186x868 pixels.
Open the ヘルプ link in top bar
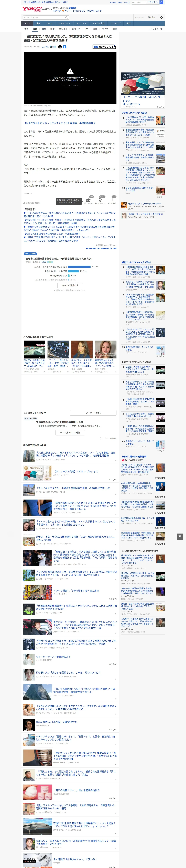click(127, 2)
